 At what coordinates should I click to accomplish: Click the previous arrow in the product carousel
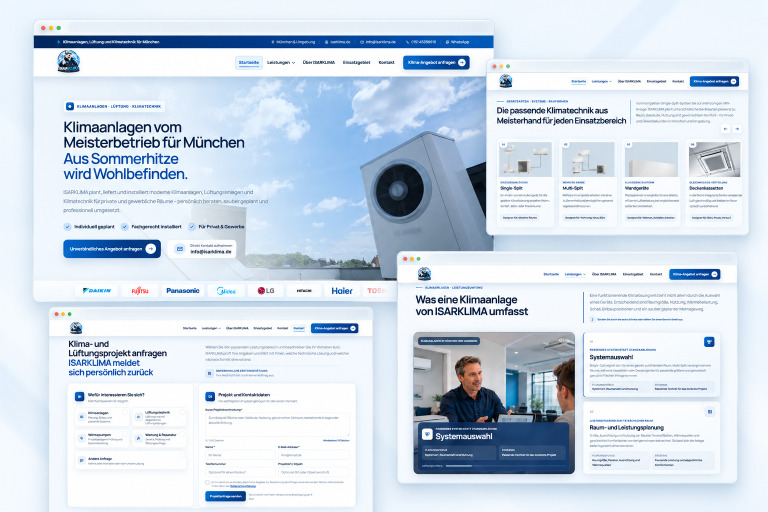[725, 129]
